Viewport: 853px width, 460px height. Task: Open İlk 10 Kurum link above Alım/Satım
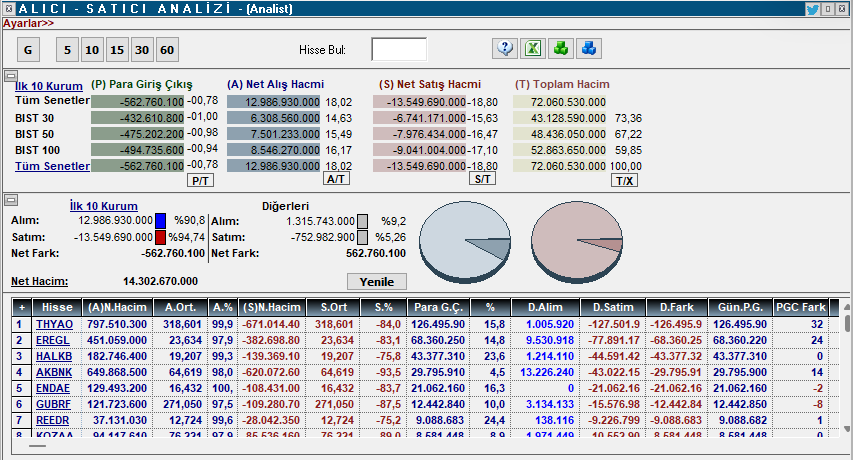click(x=103, y=206)
